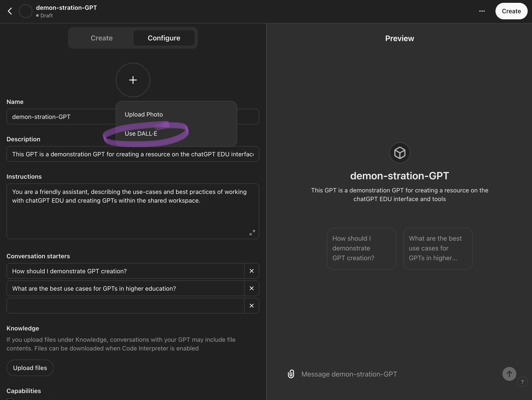Click the plus icon to add GPT image
Image resolution: width=532 pixels, height=400 pixels.
[133, 80]
